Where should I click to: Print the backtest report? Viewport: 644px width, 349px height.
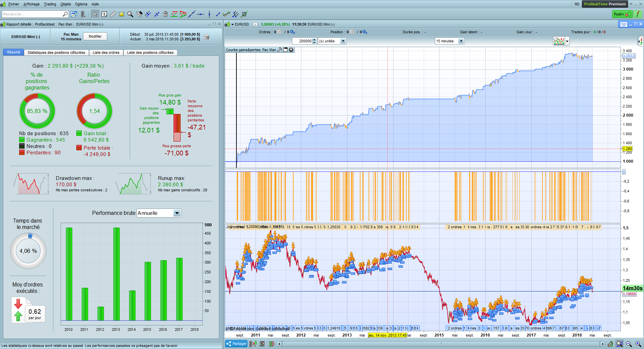206,37
